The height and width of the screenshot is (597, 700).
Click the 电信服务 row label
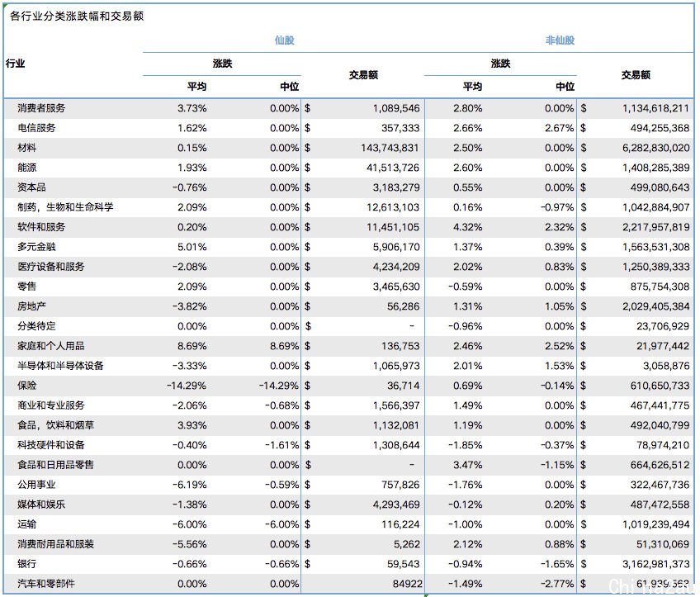pos(36,128)
